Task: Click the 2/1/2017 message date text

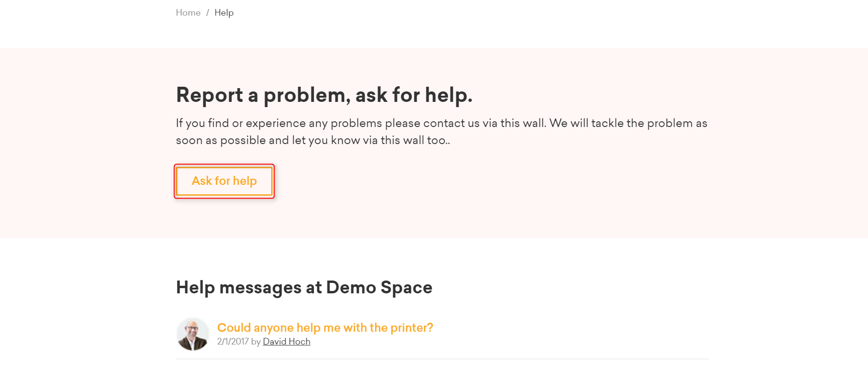Action: tap(233, 342)
